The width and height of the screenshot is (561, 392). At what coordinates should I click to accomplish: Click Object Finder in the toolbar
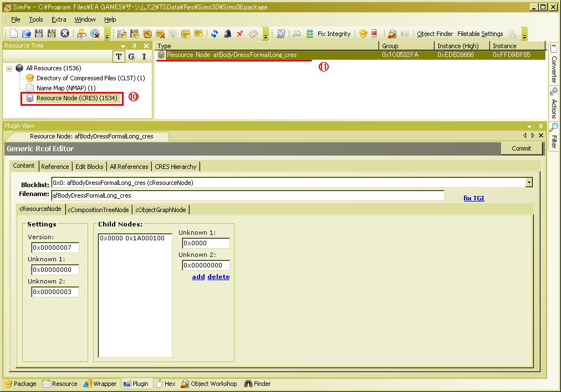(x=435, y=34)
